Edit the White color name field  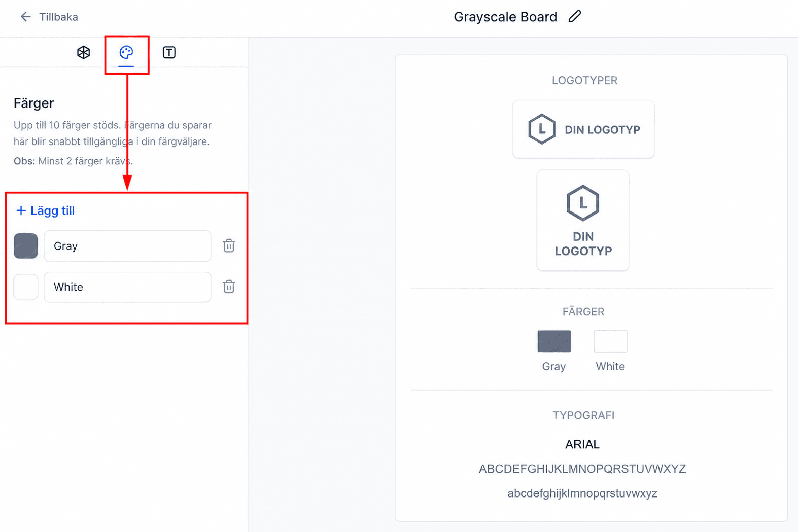127,287
